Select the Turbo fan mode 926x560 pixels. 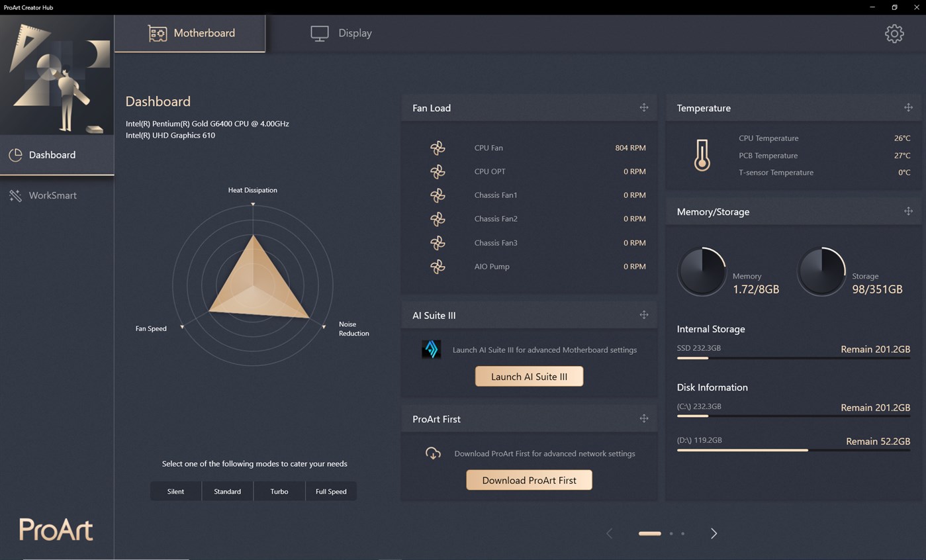pyautogui.click(x=279, y=491)
